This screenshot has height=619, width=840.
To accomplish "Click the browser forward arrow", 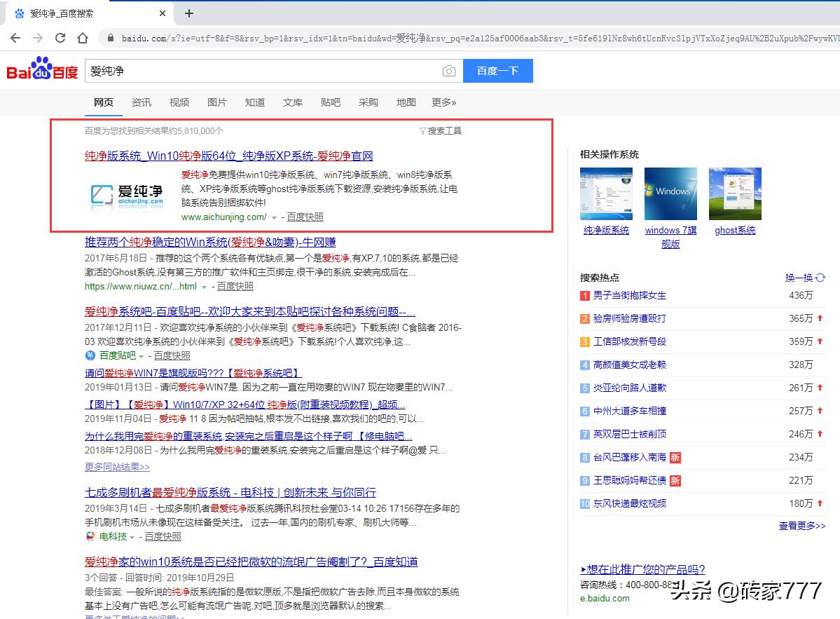I will click(37, 39).
